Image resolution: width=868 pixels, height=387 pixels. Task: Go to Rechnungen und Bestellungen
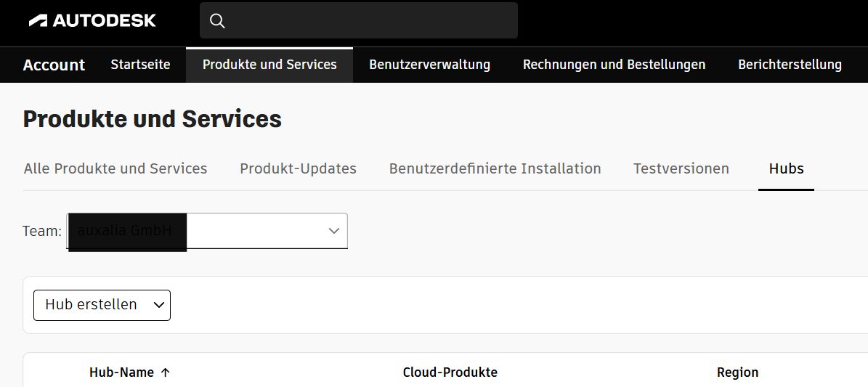pyautogui.click(x=614, y=65)
